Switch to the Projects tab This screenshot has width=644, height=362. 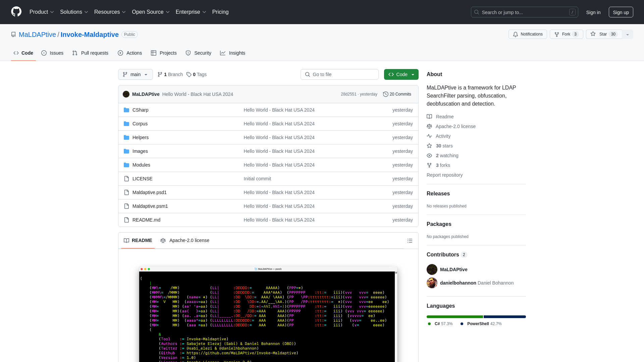pos(164,53)
